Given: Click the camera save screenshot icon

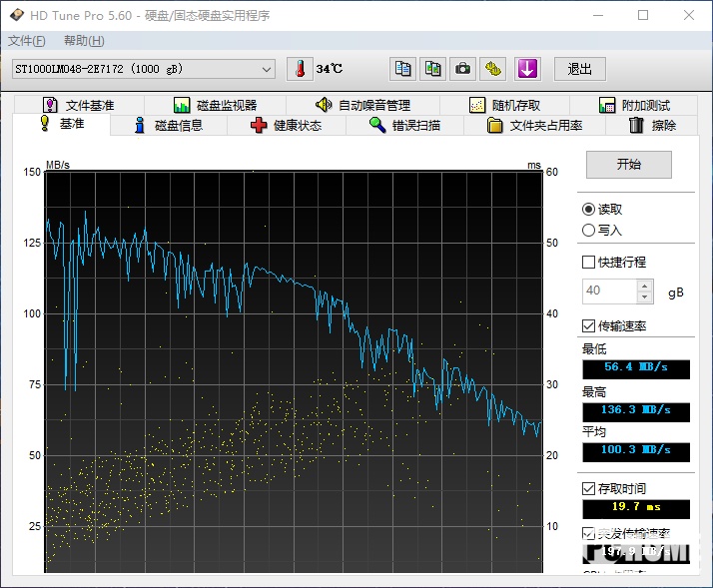Looking at the screenshot, I should 462,69.
